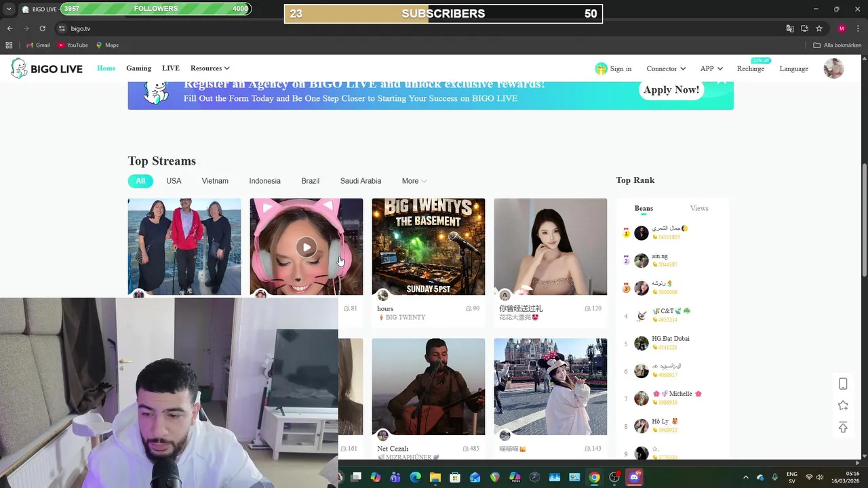The height and width of the screenshot is (488, 868).
Task: Open the Recharge page
Action: 751,68
